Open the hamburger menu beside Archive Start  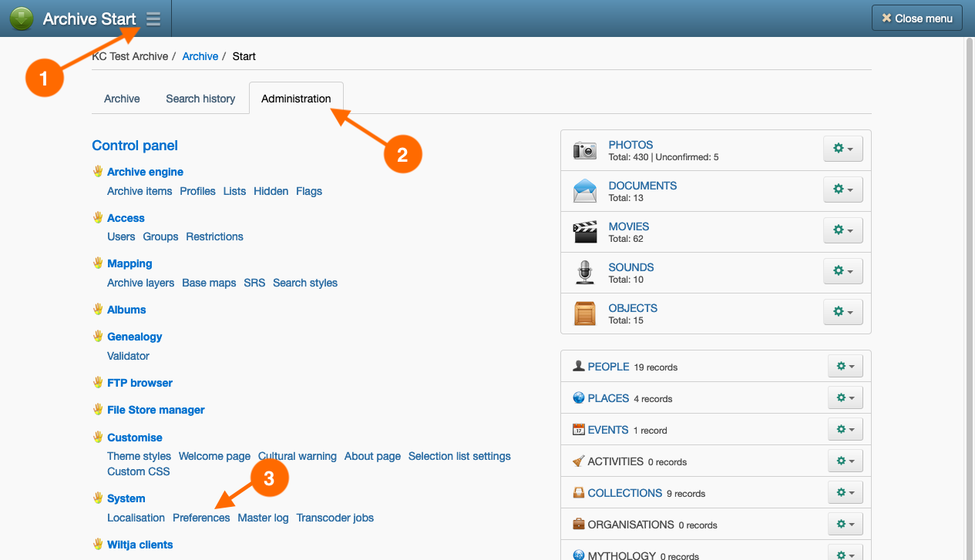click(x=153, y=18)
